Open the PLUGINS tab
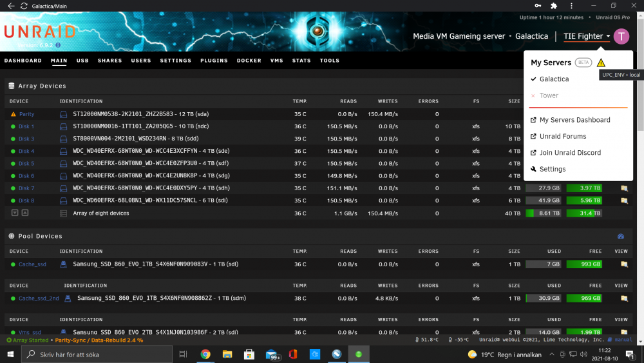 pos(214,61)
